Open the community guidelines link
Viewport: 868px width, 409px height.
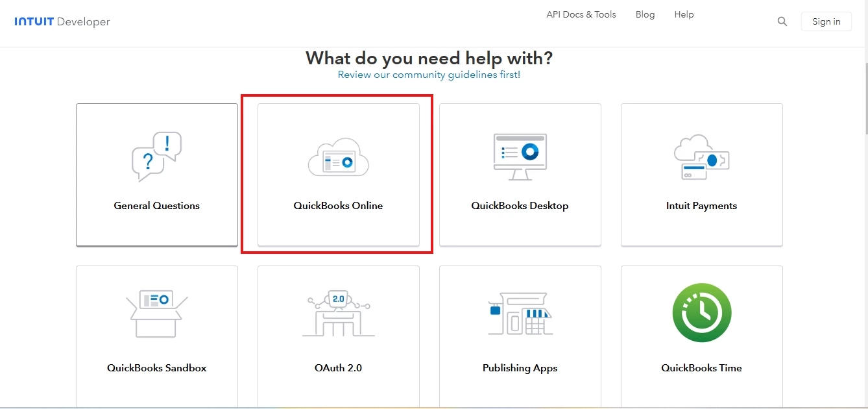pos(429,75)
